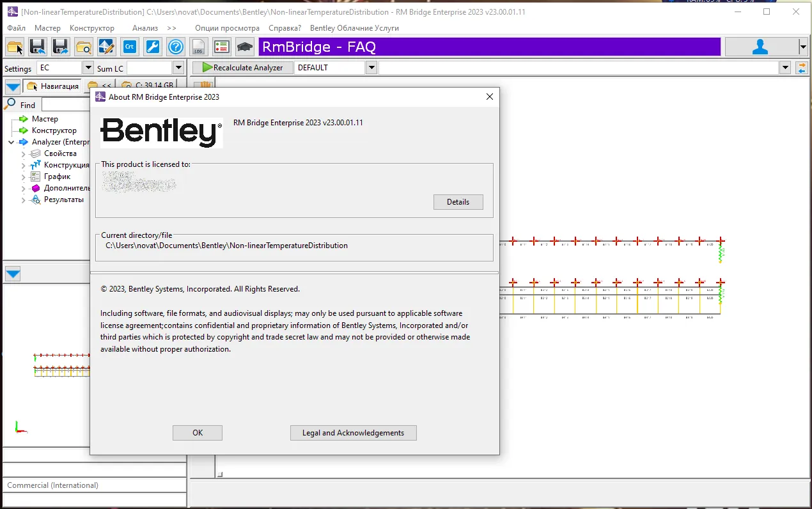Image resolution: width=812 pixels, height=509 pixels.
Task: Click the user account icon button
Action: [x=761, y=47]
